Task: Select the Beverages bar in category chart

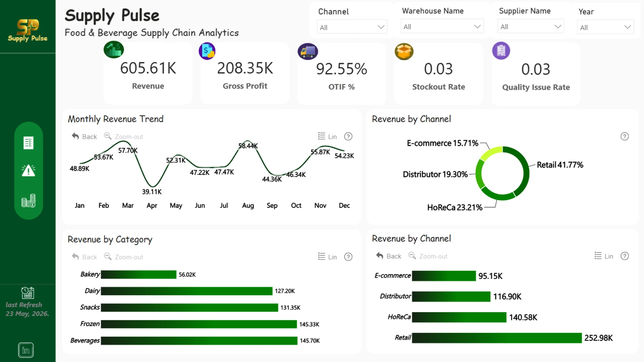Action: click(199, 341)
